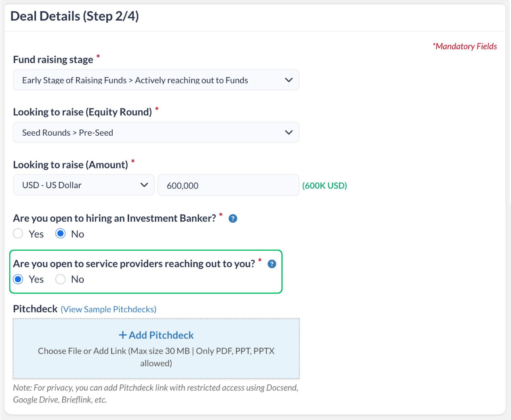Click chevron arrow of currency selector
This screenshot has width=511, height=420.
click(x=144, y=185)
